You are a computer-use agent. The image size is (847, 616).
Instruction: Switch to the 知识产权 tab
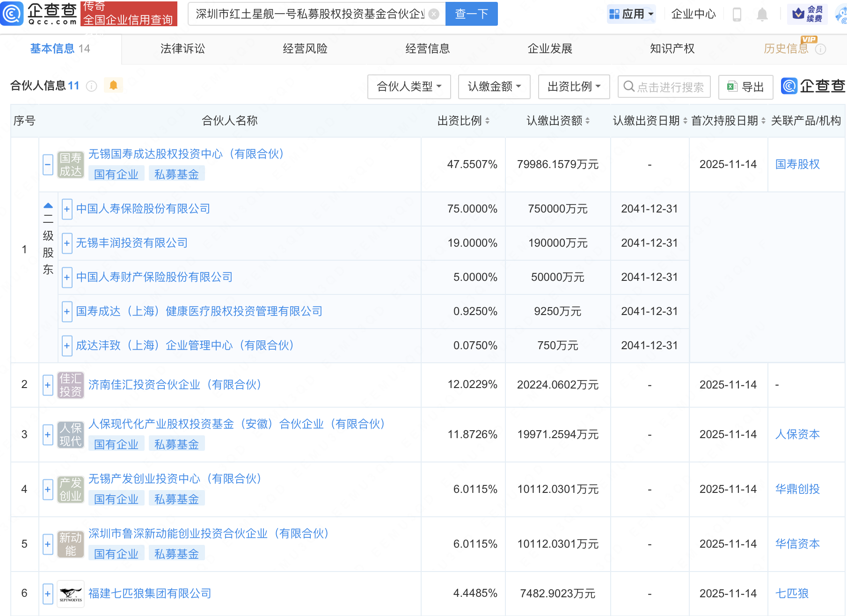(x=672, y=49)
